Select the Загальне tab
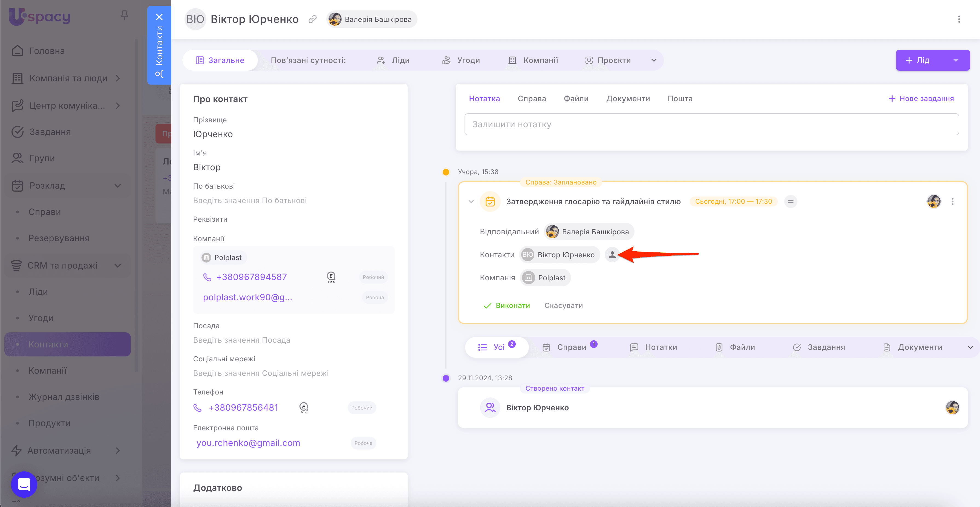The image size is (980, 507). coord(220,60)
